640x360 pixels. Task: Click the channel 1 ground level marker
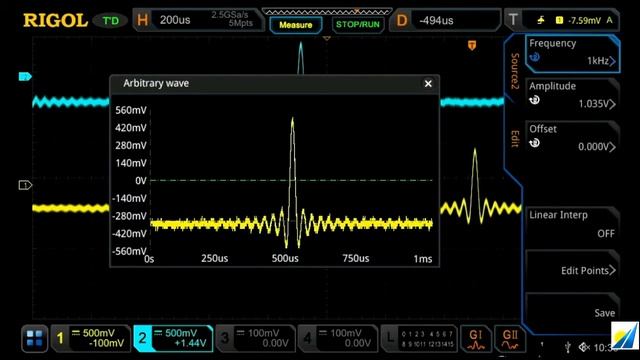tap(25, 185)
